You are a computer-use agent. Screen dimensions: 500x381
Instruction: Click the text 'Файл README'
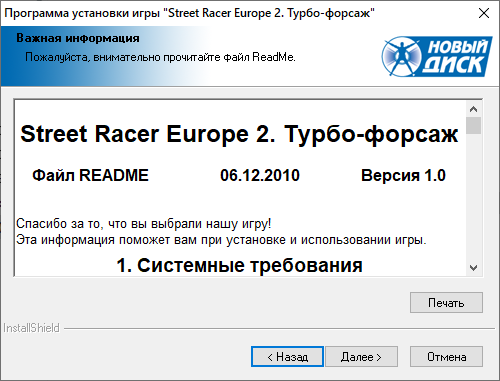tap(90, 176)
